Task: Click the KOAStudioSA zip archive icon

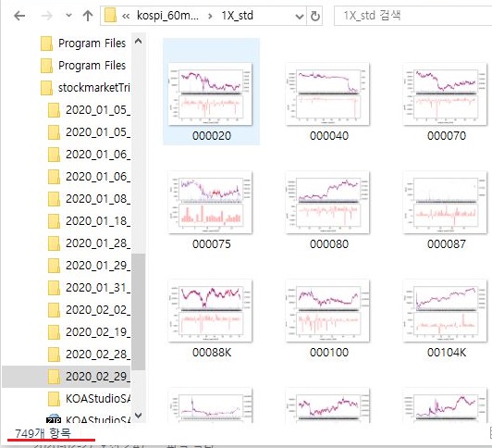Action: click(54, 418)
